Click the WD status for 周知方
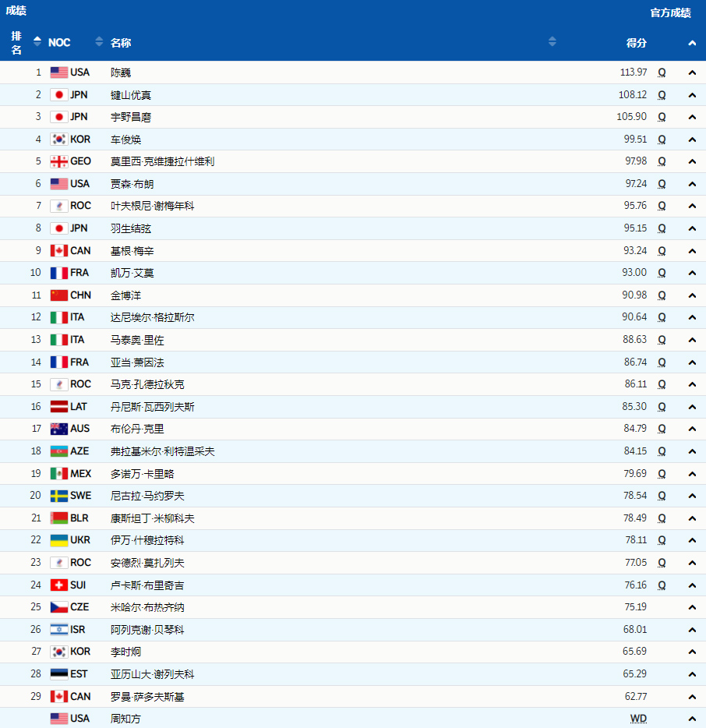Viewport: 706px width, 728px height. click(x=638, y=719)
